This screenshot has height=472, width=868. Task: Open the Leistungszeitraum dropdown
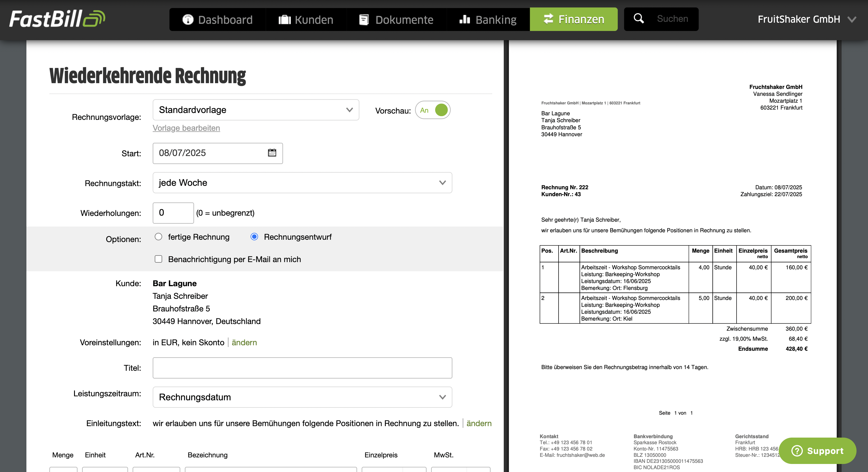coord(302,397)
